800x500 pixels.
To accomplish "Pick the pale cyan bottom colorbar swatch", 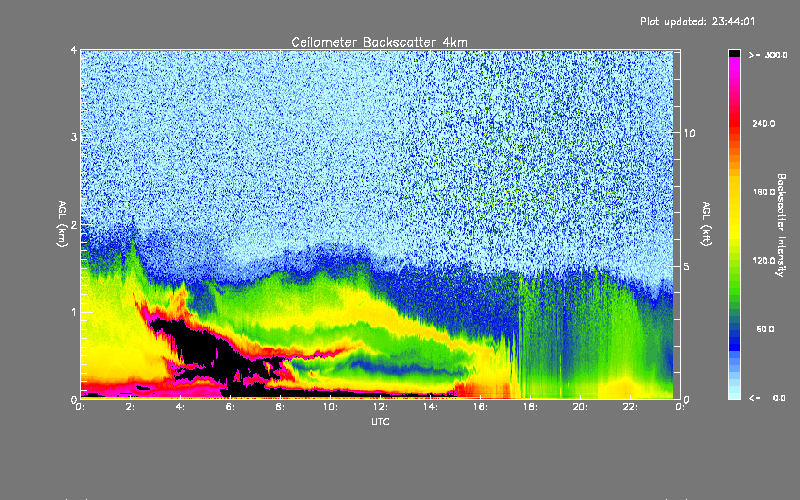I will click(x=734, y=396).
